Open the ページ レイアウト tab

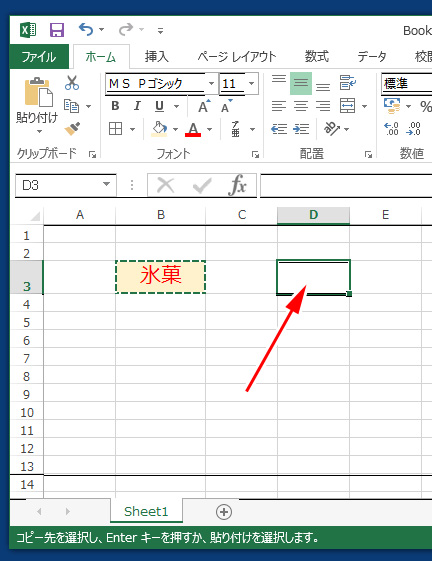237,57
